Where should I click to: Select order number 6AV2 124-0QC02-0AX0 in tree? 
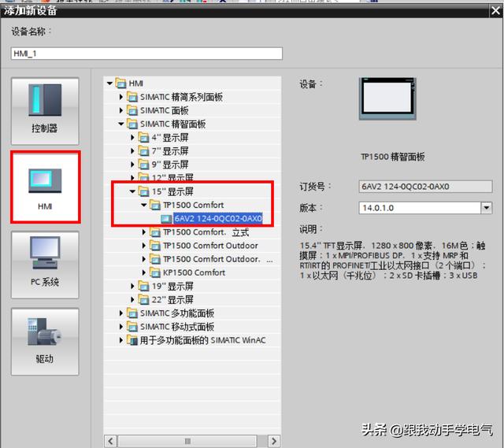[218, 219]
